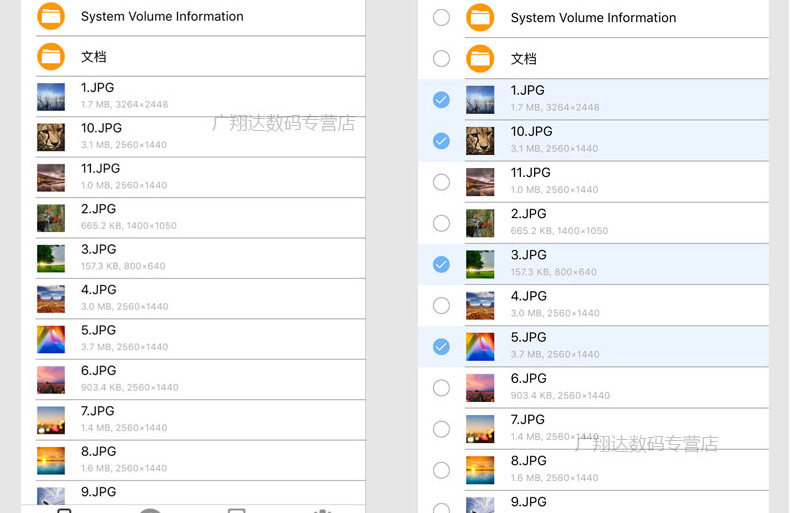The height and width of the screenshot is (513, 790).
Task: Tick the 4.JPG selection circle
Action: 441,305
